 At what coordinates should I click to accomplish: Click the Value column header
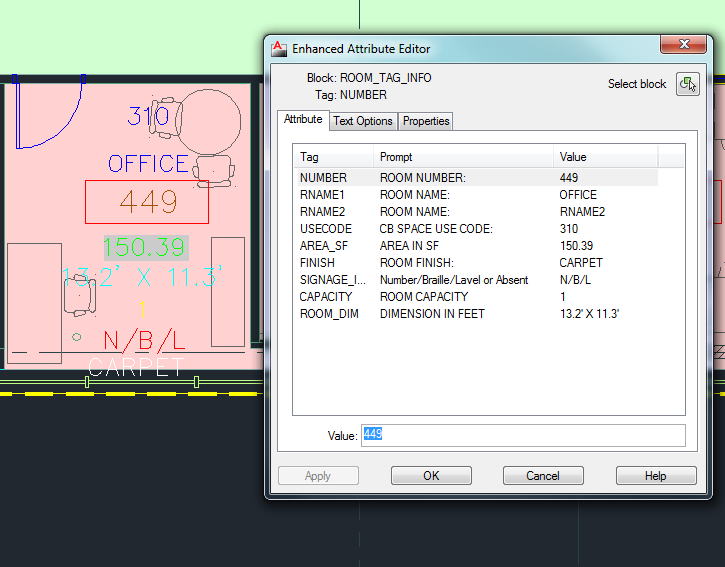605,157
